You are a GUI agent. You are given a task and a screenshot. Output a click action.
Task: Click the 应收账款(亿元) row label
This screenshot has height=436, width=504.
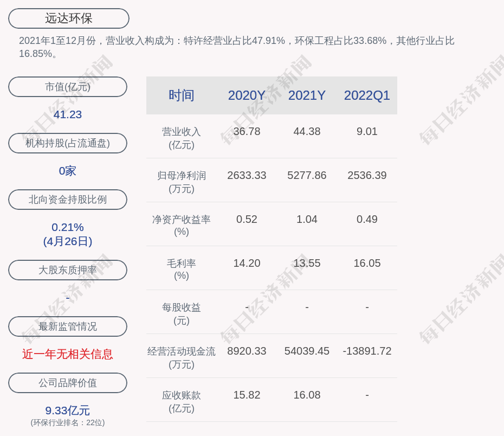(x=182, y=402)
